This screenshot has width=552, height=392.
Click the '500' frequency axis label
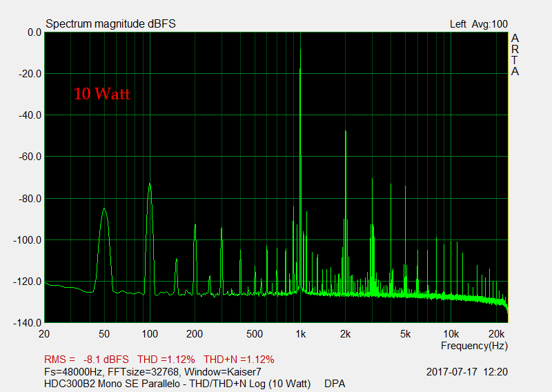coord(255,333)
